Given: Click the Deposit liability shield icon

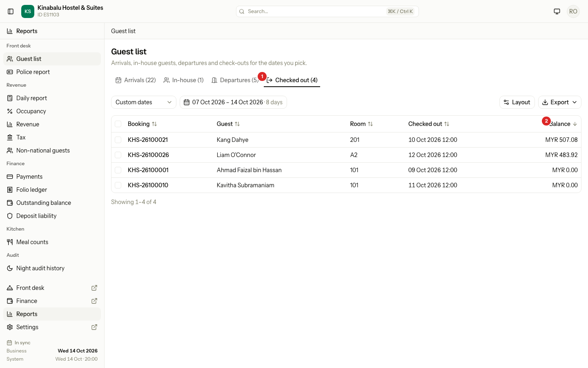Looking at the screenshot, I should pos(10,216).
